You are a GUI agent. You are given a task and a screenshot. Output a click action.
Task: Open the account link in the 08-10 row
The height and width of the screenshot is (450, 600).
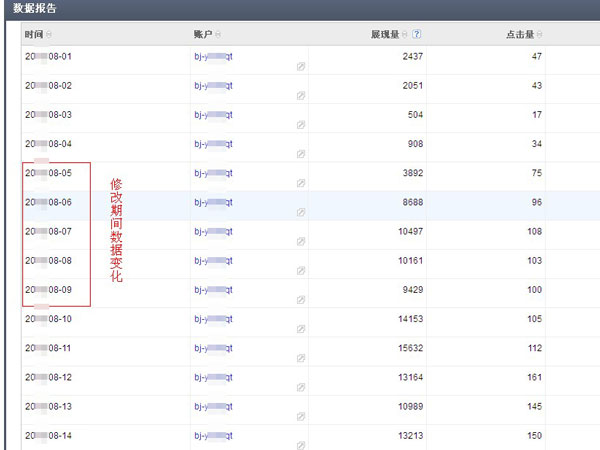click(x=213, y=319)
